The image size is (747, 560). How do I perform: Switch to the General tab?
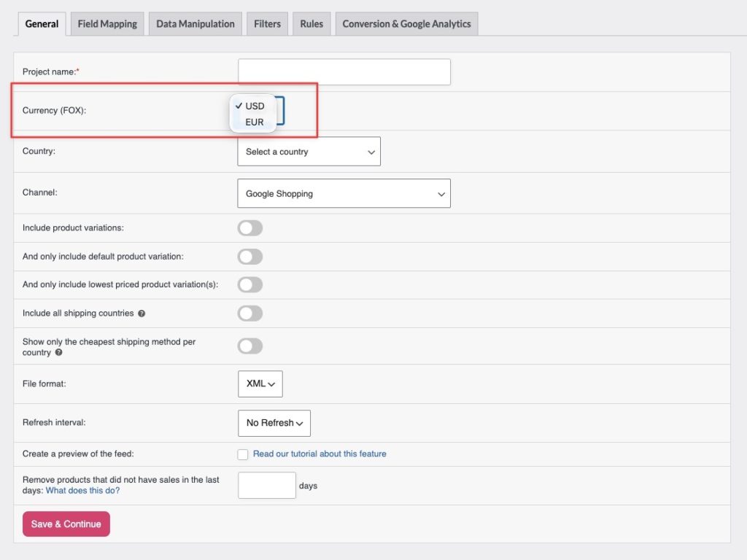coord(42,24)
